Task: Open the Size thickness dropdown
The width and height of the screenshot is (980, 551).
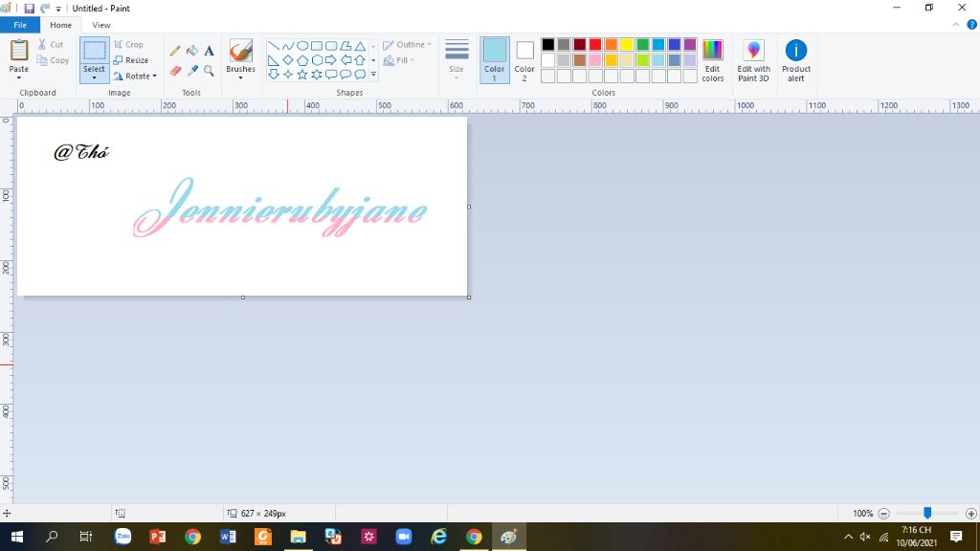Action: pos(457,59)
